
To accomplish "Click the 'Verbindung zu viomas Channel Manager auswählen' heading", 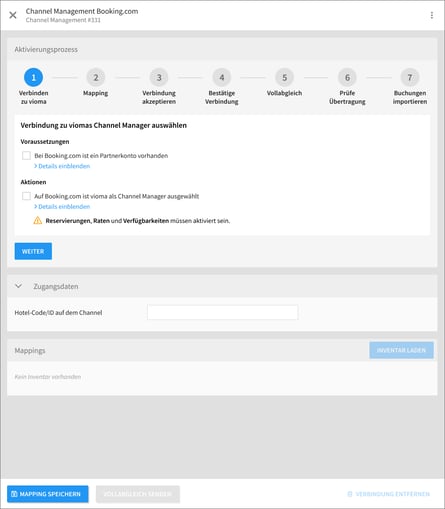I will (104, 125).
